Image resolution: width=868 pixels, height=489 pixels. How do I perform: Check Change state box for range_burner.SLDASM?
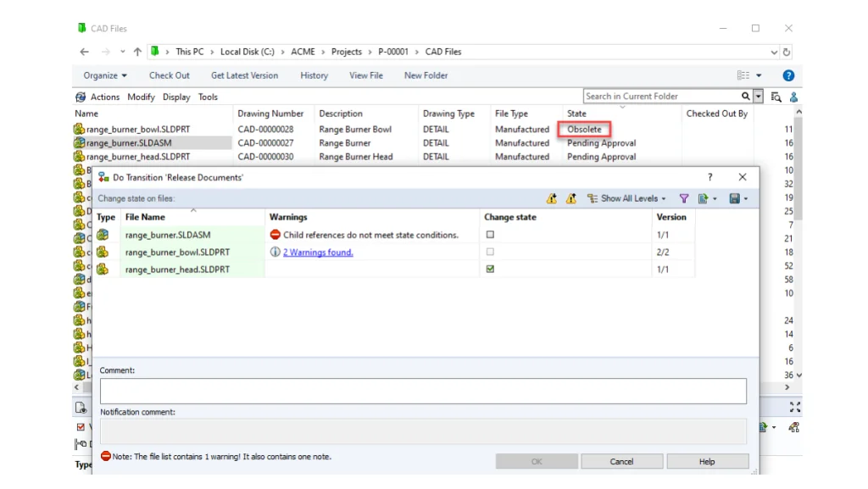click(x=490, y=235)
